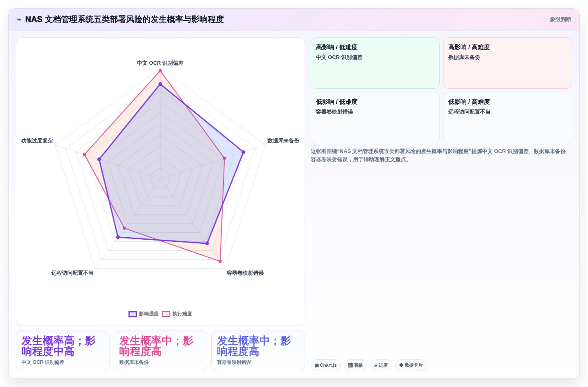Select the 数据卡片 tag chip

(411, 365)
